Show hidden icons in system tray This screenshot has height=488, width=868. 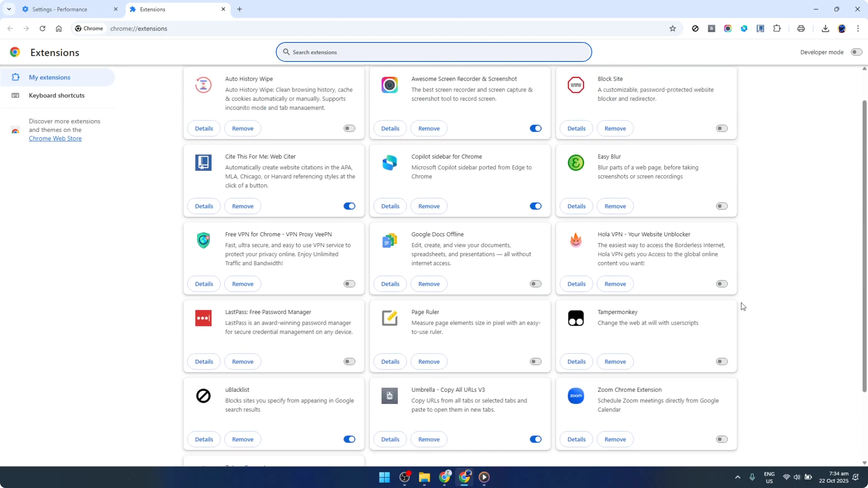pos(738,477)
